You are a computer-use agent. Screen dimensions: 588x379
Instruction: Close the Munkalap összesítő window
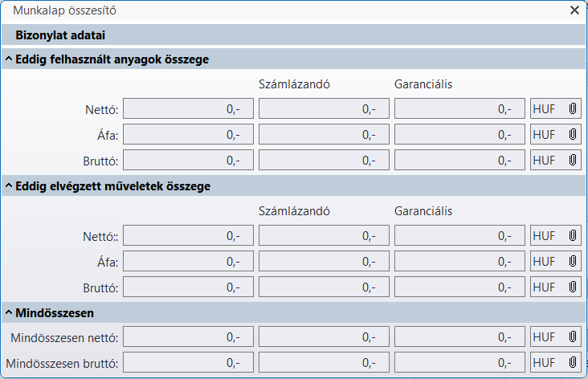tap(574, 10)
